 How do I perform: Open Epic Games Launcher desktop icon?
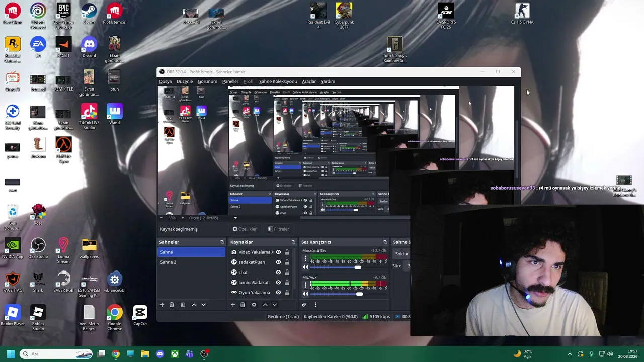point(63,16)
